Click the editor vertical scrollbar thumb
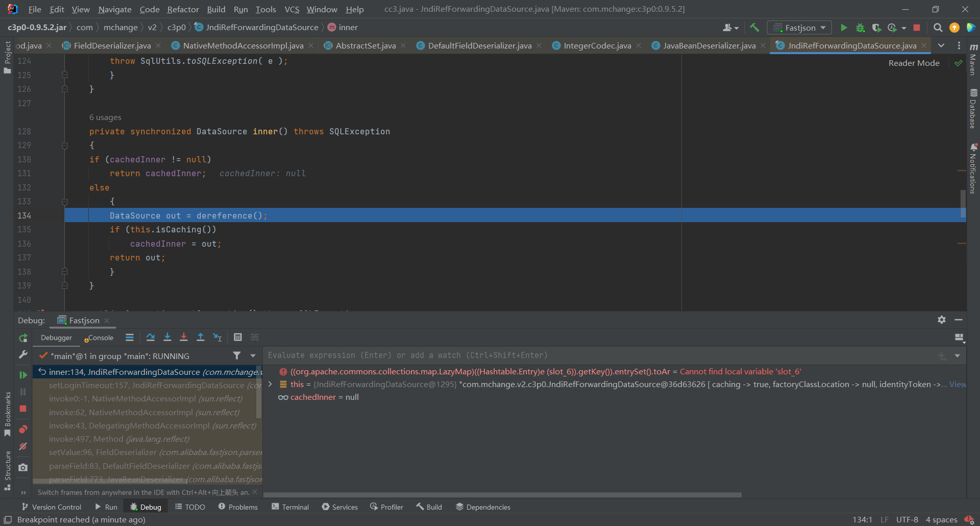The width and height of the screenshot is (980, 526). [x=963, y=204]
